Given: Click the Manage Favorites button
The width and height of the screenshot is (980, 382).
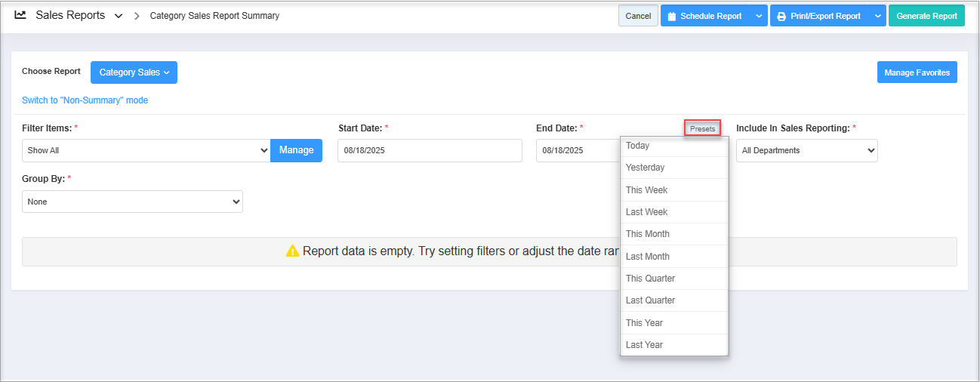Looking at the screenshot, I should click(917, 72).
